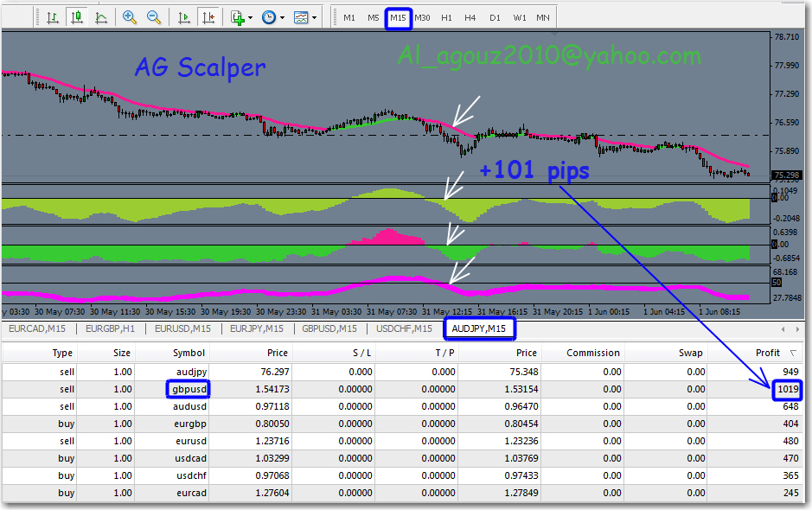The image size is (812, 510).
Task: Select the candlestick chart mode
Action: pos(77,17)
